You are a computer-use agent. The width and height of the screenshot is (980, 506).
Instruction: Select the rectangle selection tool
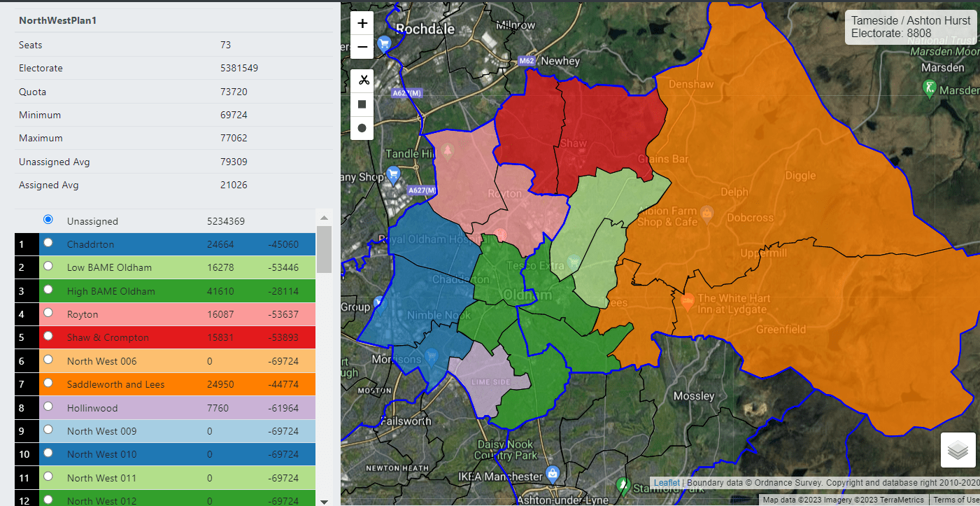(362, 104)
